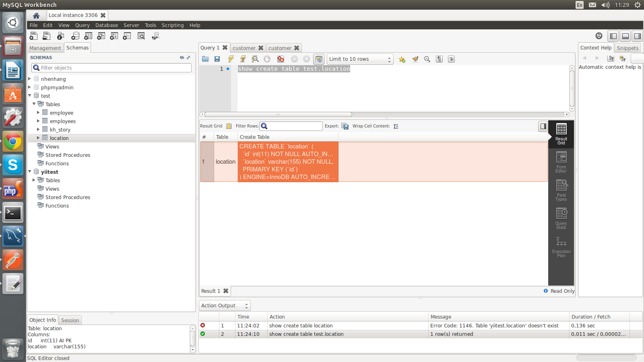Collapse the test schema
The width and height of the screenshot is (644, 362).
[x=29, y=96]
